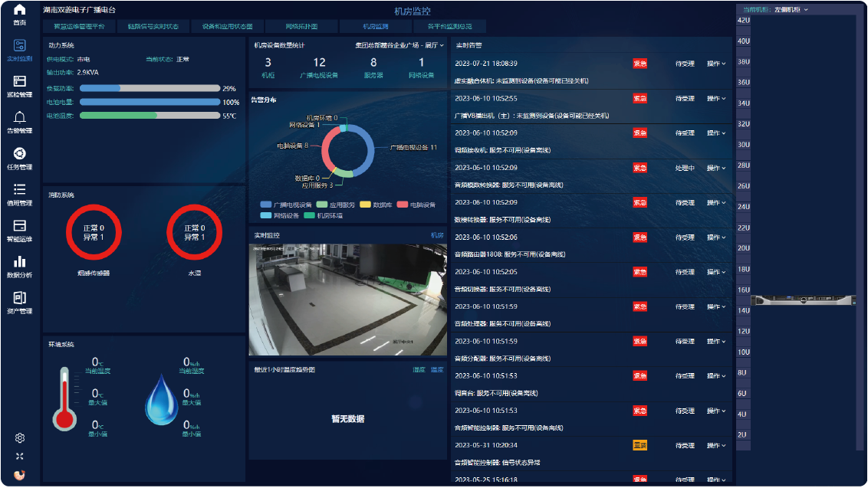868x488 pixels.
Task: Click the 电池电量 100% progress bar
Action: (150, 103)
